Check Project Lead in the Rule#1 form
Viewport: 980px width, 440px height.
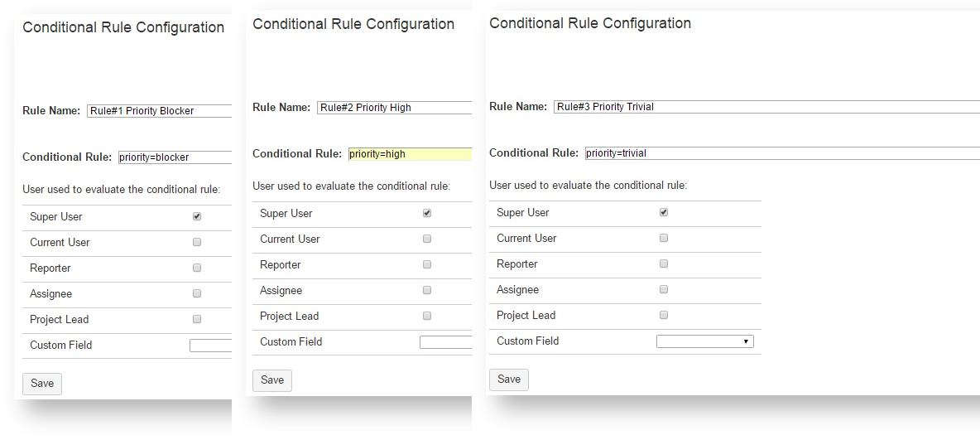(x=197, y=319)
